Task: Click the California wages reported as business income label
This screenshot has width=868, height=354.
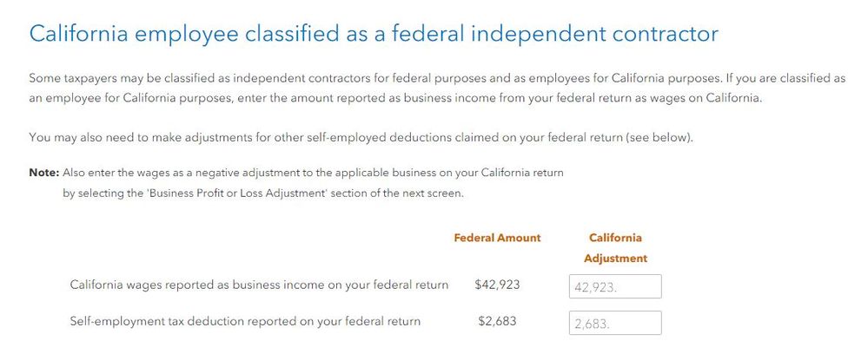Action: click(x=259, y=285)
